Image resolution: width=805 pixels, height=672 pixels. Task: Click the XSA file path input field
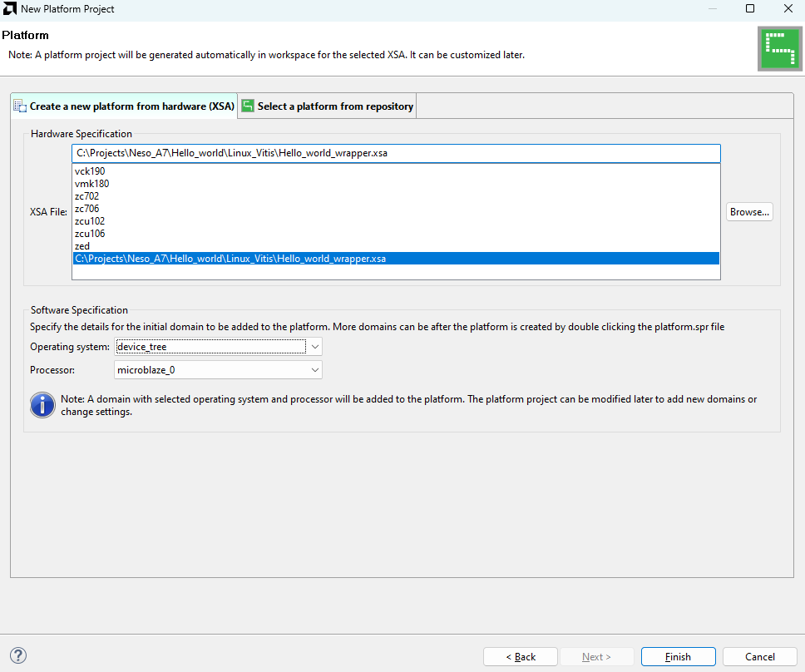point(395,154)
